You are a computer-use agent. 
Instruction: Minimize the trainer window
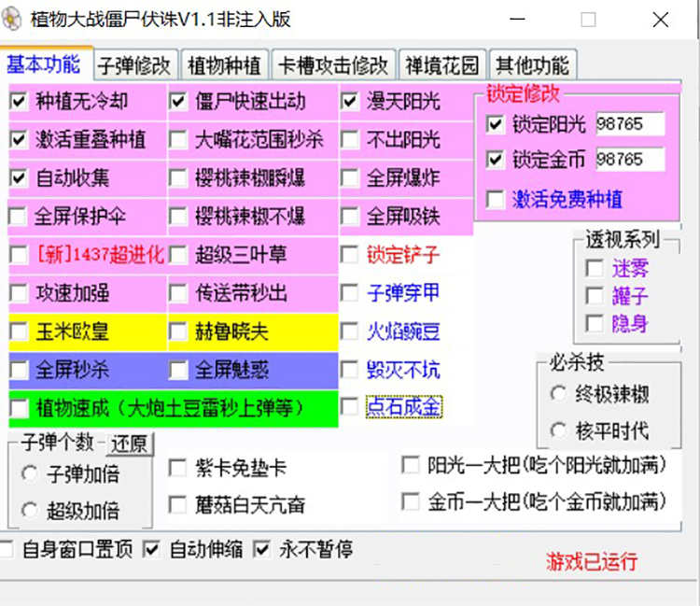[517, 20]
